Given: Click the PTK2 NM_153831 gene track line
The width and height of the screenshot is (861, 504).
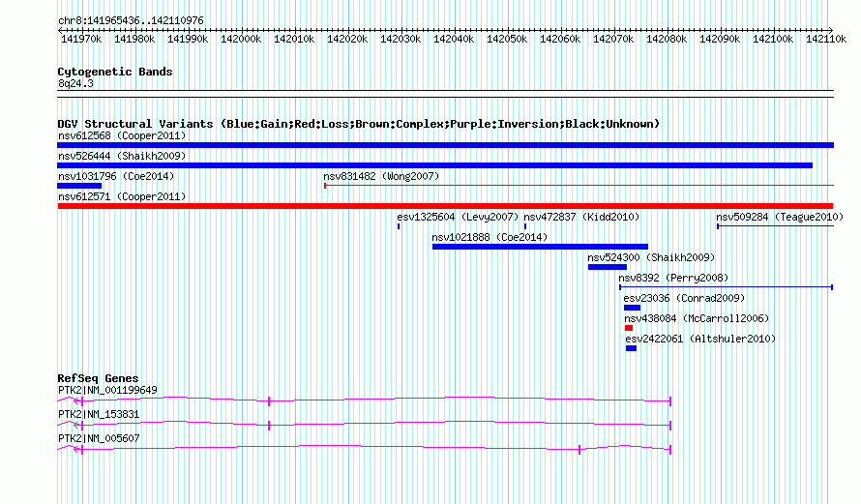Looking at the screenshot, I should tap(364, 425).
